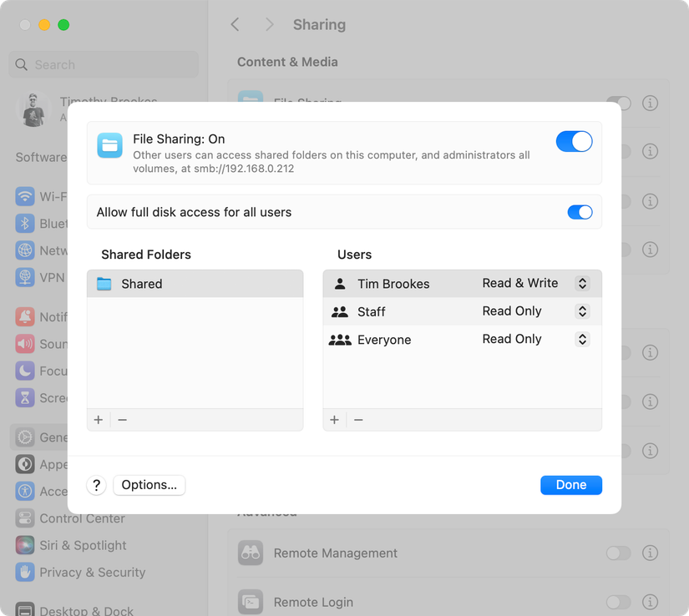Screen dimensions: 689x616
Task: Open the Staff permissions dropdown
Action: [582, 311]
